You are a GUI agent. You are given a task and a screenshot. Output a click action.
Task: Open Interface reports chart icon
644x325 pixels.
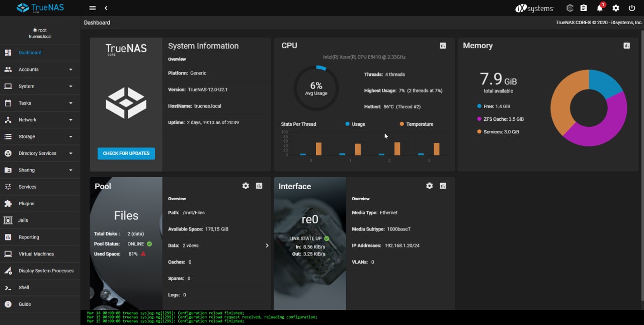(443, 186)
